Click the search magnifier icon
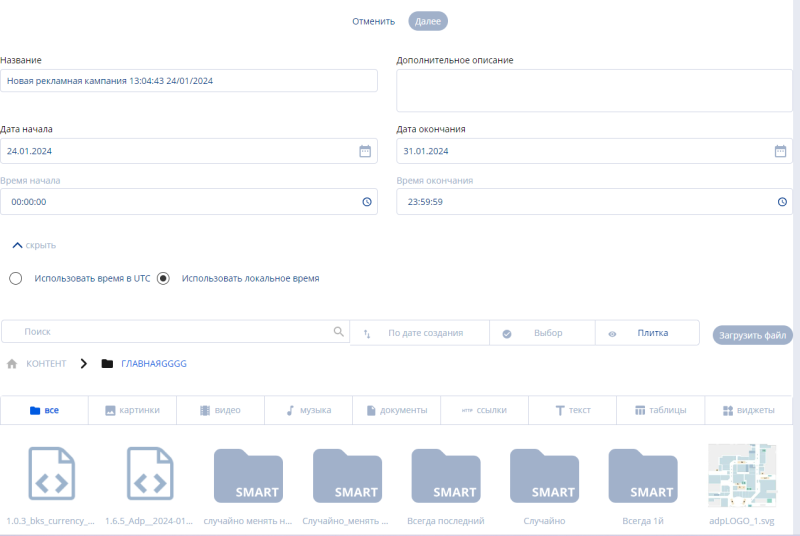This screenshot has height=536, width=800. (x=338, y=332)
